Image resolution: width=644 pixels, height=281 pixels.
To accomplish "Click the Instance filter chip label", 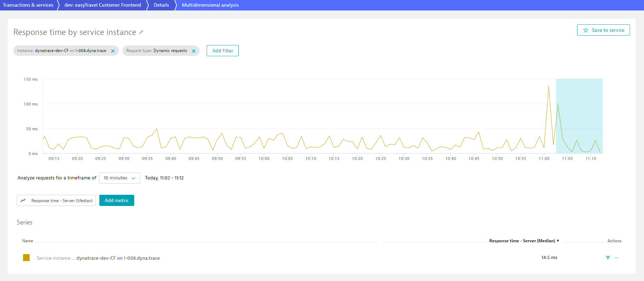I will [62, 51].
